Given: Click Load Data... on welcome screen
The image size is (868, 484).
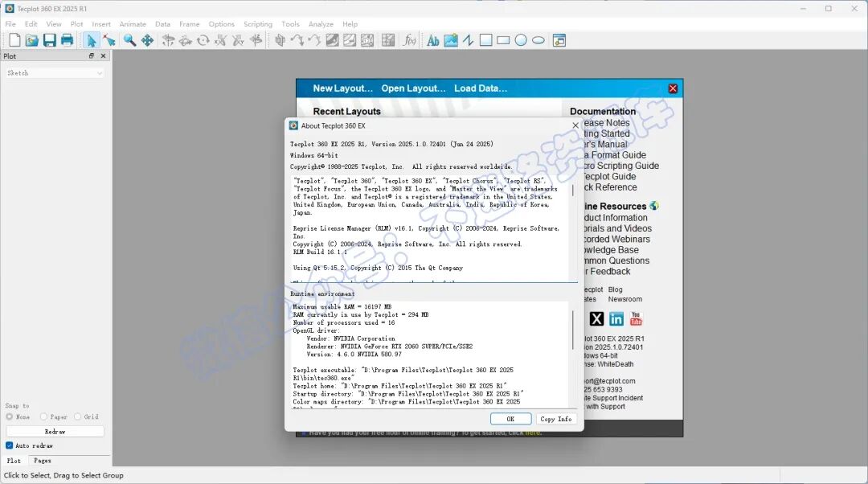Looking at the screenshot, I should pos(481,88).
